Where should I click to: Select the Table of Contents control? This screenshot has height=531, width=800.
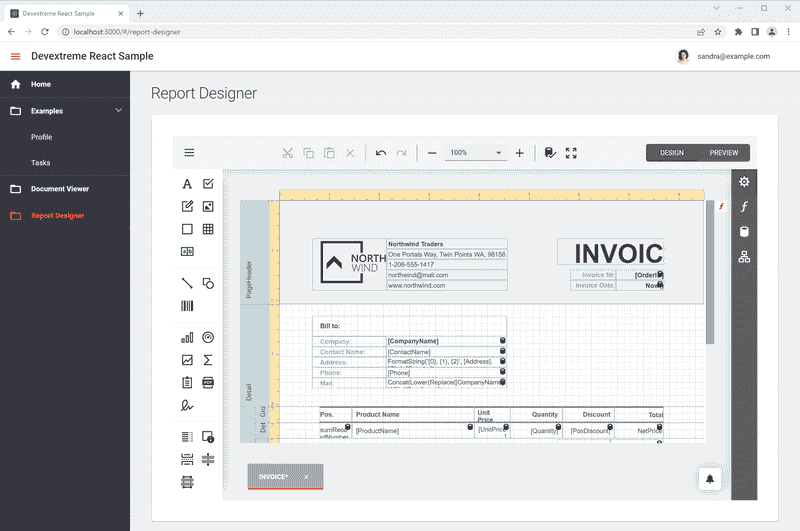coord(187,437)
